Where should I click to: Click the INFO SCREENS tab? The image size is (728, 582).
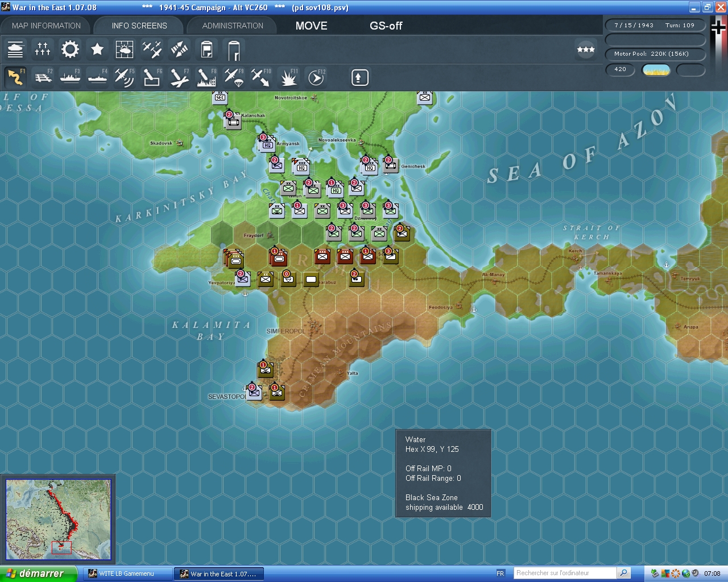139,26
